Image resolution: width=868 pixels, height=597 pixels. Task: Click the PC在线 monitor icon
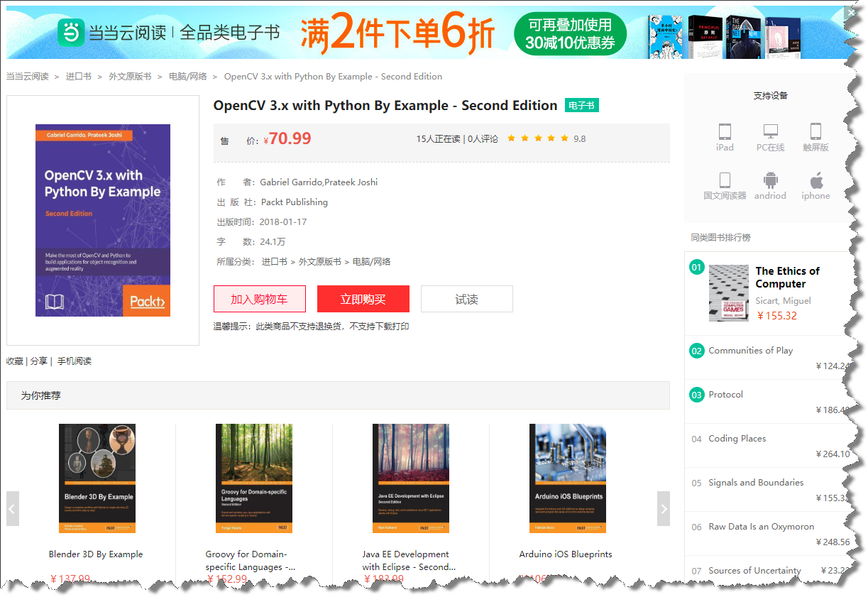(x=770, y=131)
